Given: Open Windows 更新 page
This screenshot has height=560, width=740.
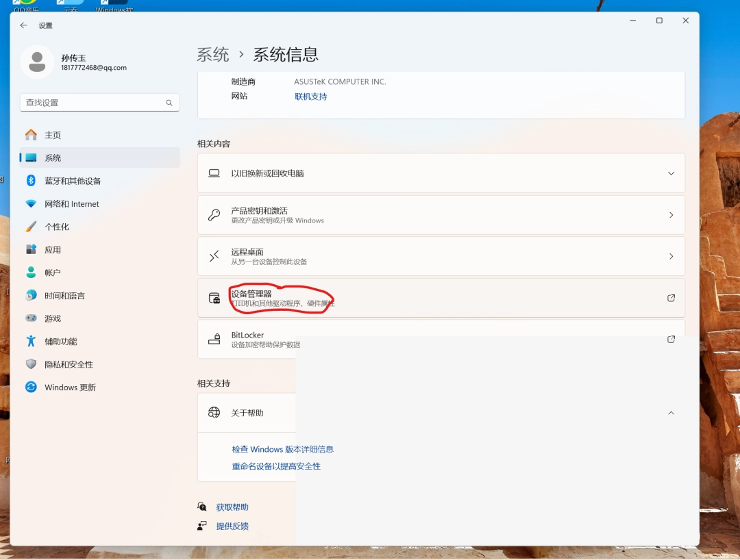Looking at the screenshot, I should click(99, 387).
